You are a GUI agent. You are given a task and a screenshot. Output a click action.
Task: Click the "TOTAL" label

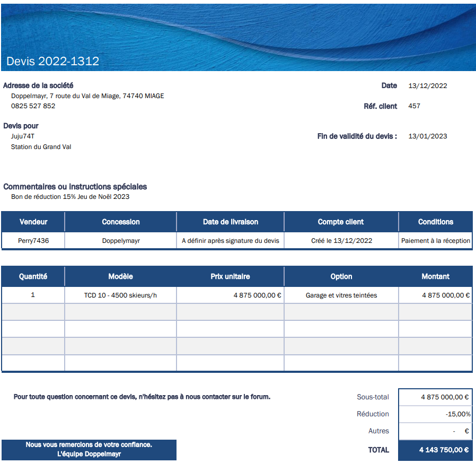tap(378, 450)
